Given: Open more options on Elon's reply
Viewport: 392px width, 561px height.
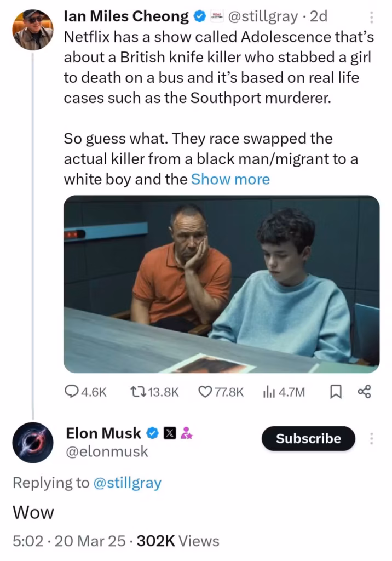Looking at the screenshot, I should click(x=372, y=438).
